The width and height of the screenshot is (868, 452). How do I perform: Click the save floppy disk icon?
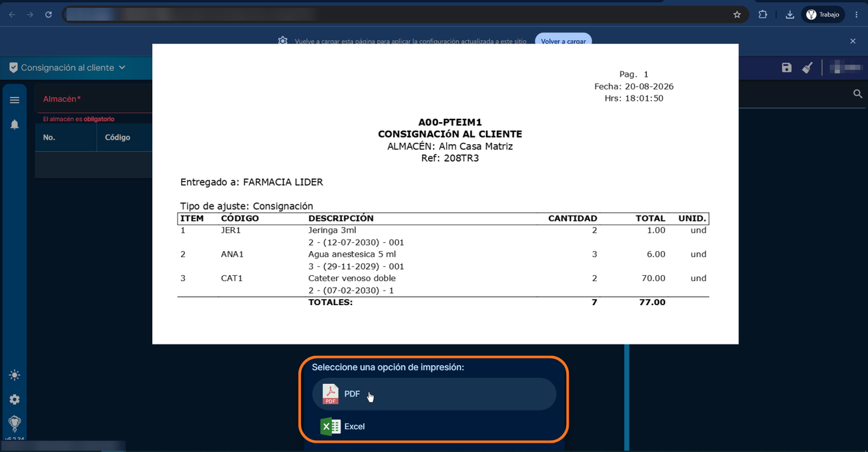(x=787, y=67)
